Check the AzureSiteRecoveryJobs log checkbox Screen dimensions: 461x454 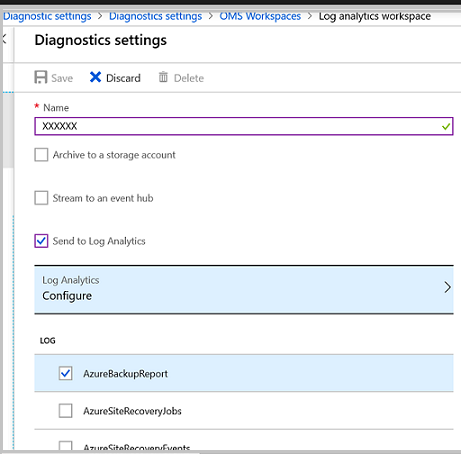pos(65,411)
